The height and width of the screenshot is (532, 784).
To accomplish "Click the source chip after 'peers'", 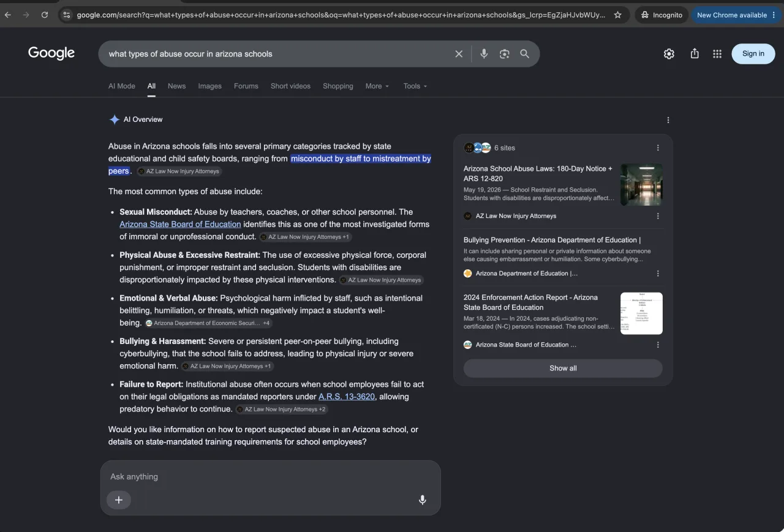I will 179,171.
